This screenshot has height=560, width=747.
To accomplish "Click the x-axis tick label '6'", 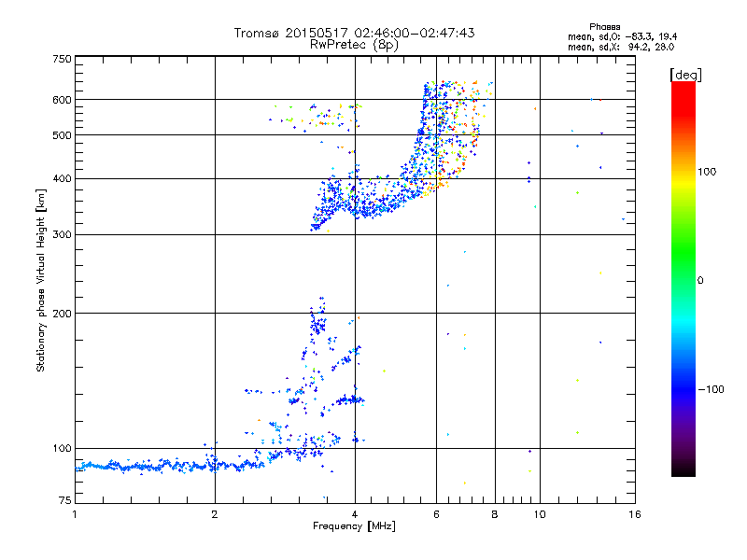I will (x=436, y=514).
